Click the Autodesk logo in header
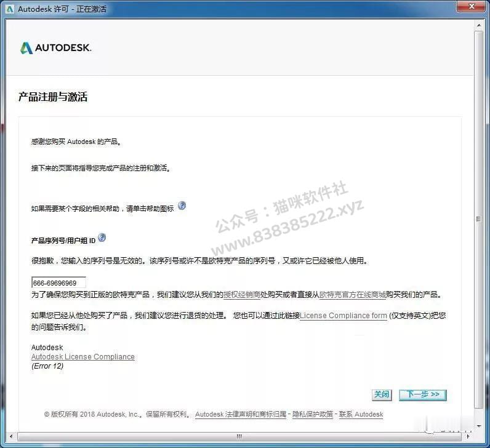Screen dimensions: 490x448 pos(55,48)
